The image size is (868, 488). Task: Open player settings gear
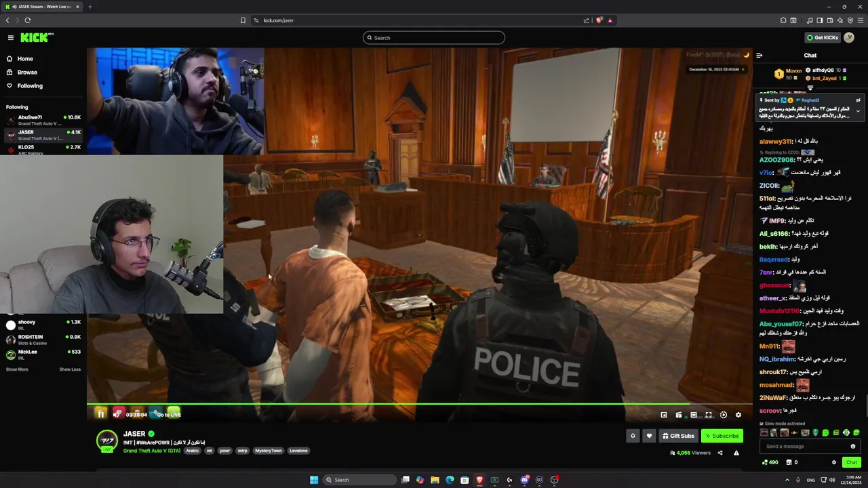pos(738,415)
